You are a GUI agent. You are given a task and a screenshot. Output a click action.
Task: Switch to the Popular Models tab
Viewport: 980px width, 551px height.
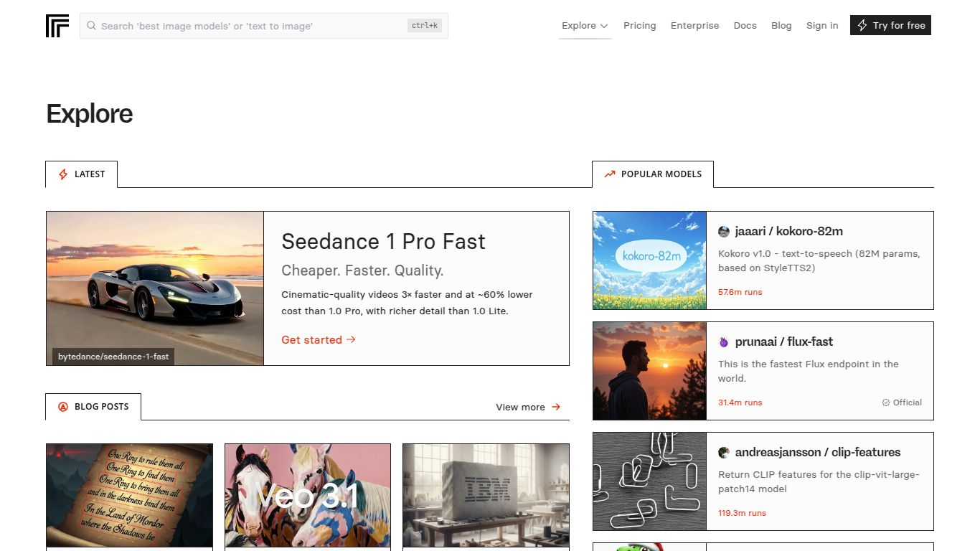click(653, 174)
